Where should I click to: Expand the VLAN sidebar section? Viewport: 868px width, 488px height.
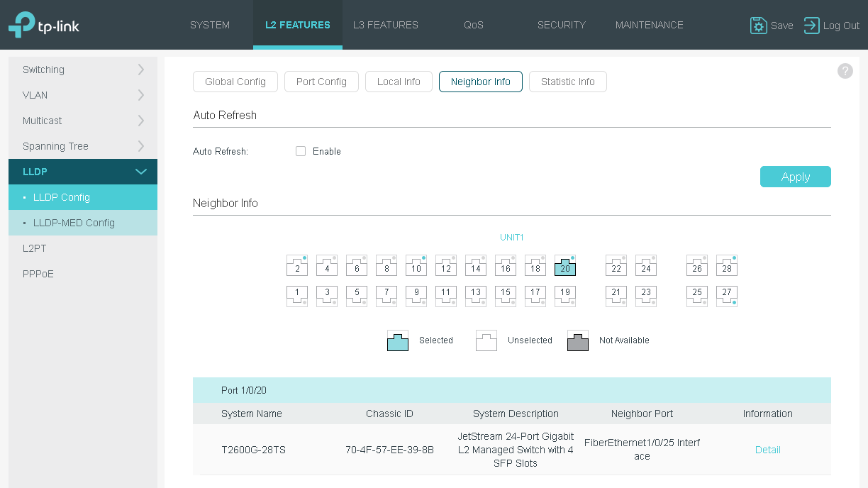click(83, 95)
